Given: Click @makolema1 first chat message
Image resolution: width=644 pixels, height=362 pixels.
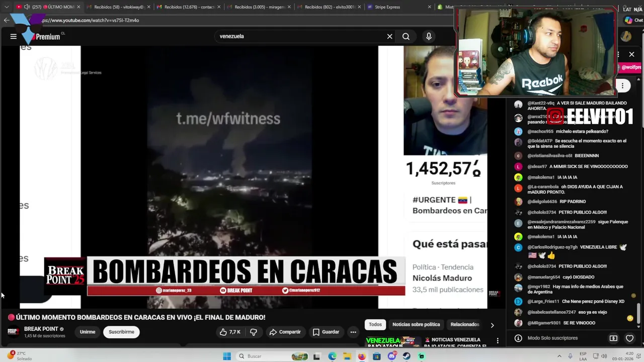Looking at the screenshot, I should [x=552, y=177].
